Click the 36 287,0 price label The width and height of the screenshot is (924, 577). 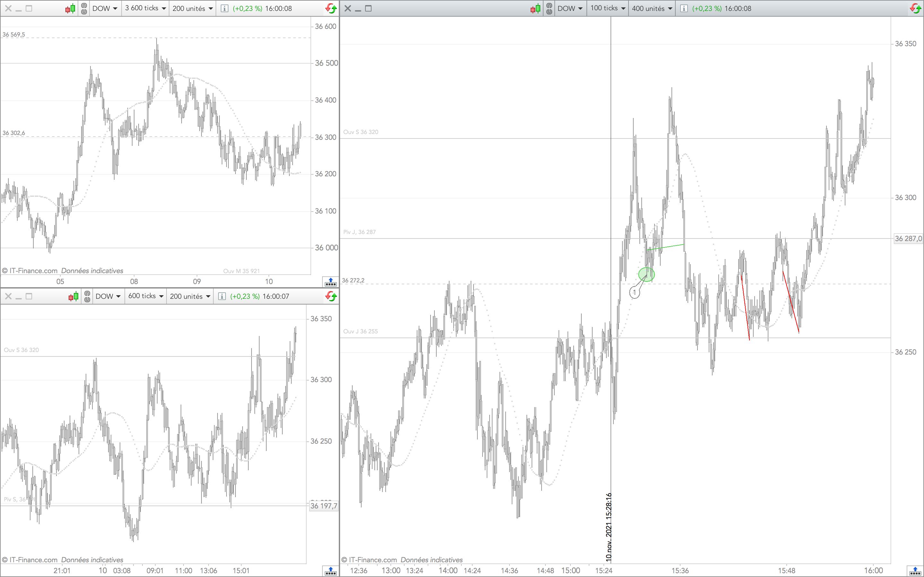tap(908, 238)
